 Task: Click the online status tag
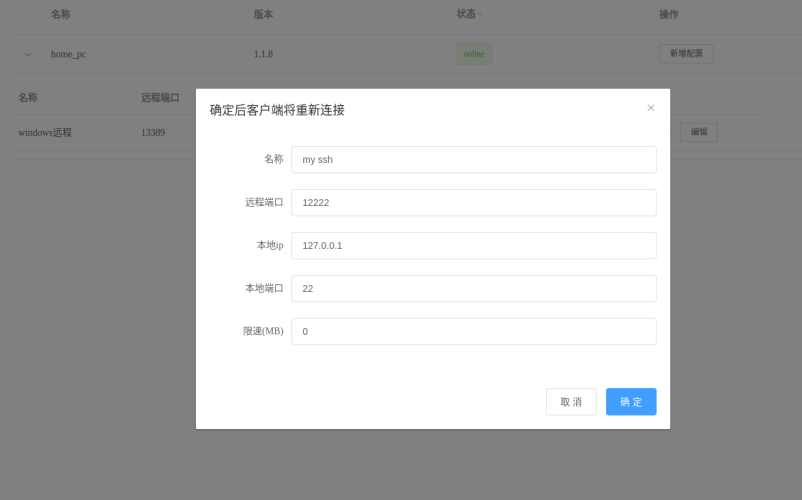click(474, 54)
